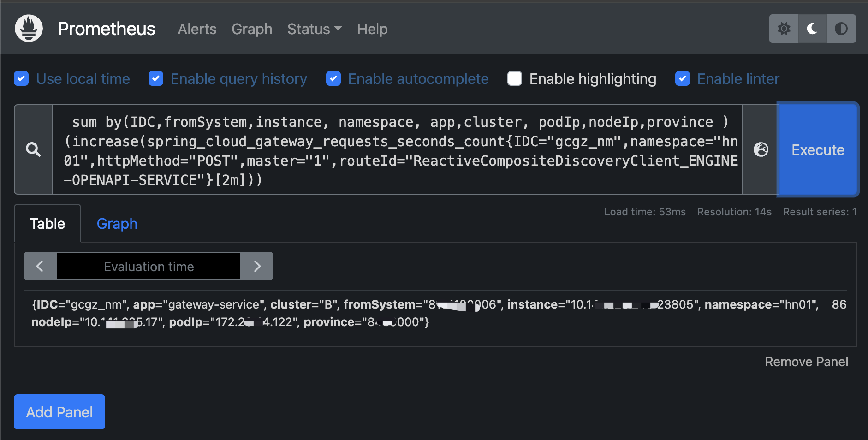This screenshot has width=868, height=440.
Task: Turn on Enable highlighting checkbox
Action: click(515, 79)
